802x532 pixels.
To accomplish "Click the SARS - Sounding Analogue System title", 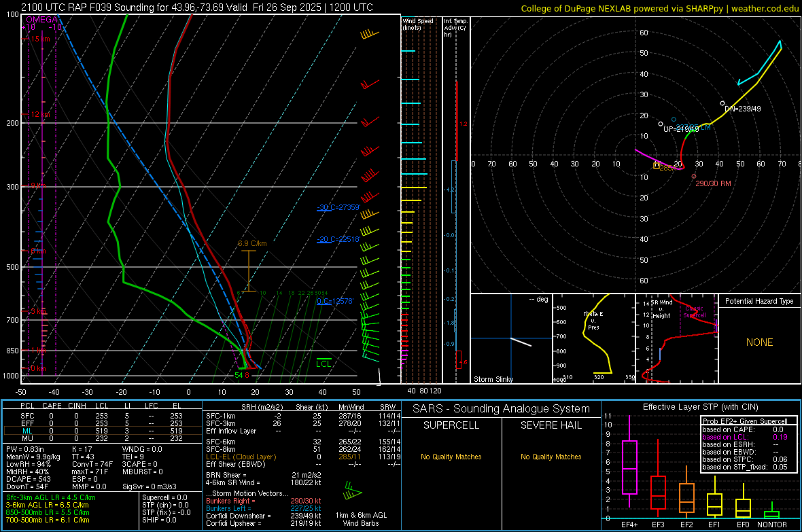I will click(502, 409).
